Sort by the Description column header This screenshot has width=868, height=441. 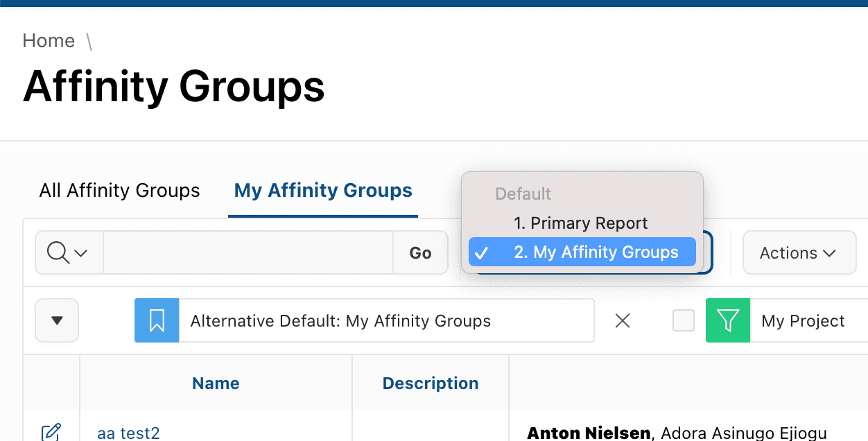tap(431, 383)
